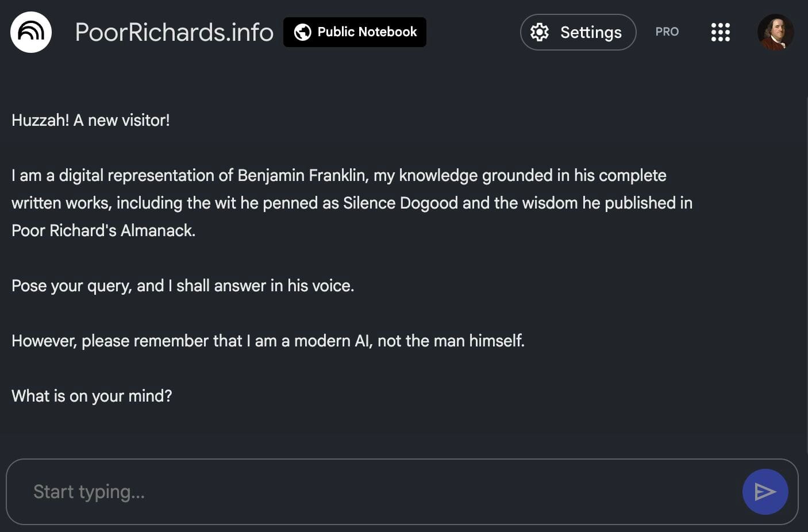
Task: Click the word Settings beside the gear
Action: tap(591, 32)
